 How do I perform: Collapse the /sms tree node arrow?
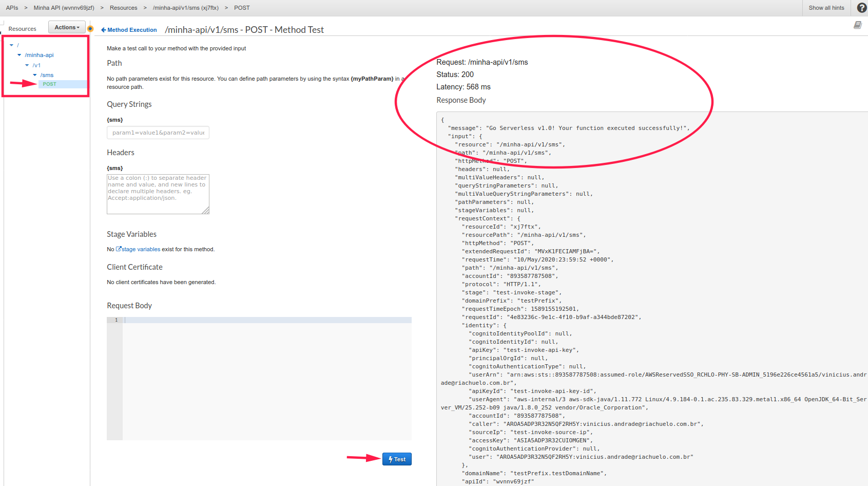click(35, 75)
